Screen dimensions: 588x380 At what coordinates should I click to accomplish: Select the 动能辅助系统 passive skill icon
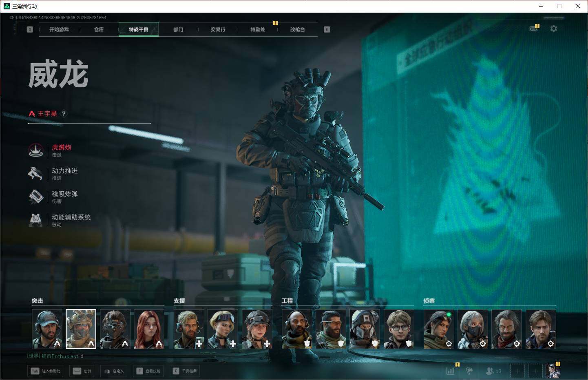35,220
